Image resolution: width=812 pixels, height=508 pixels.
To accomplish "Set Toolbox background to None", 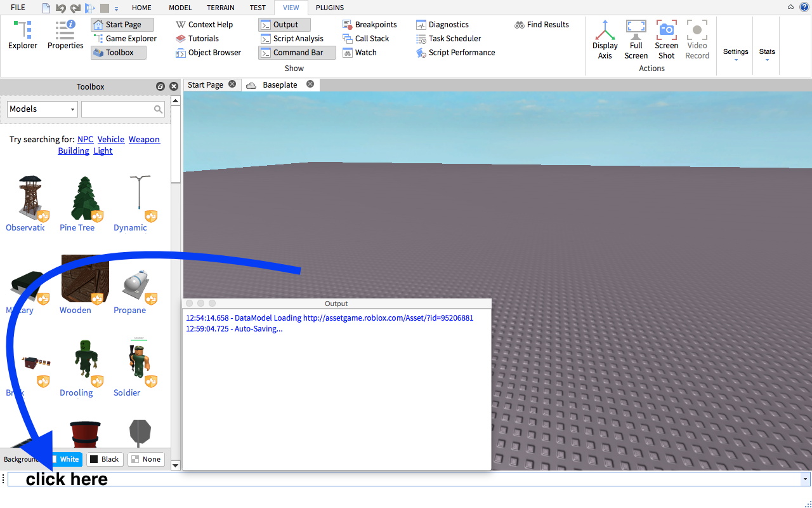I will click(x=147, y=459).
